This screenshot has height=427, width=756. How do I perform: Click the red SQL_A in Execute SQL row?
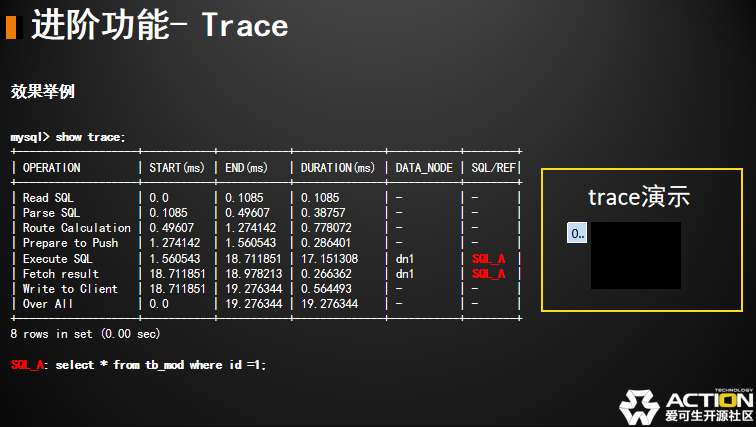(x=488, y=259)
